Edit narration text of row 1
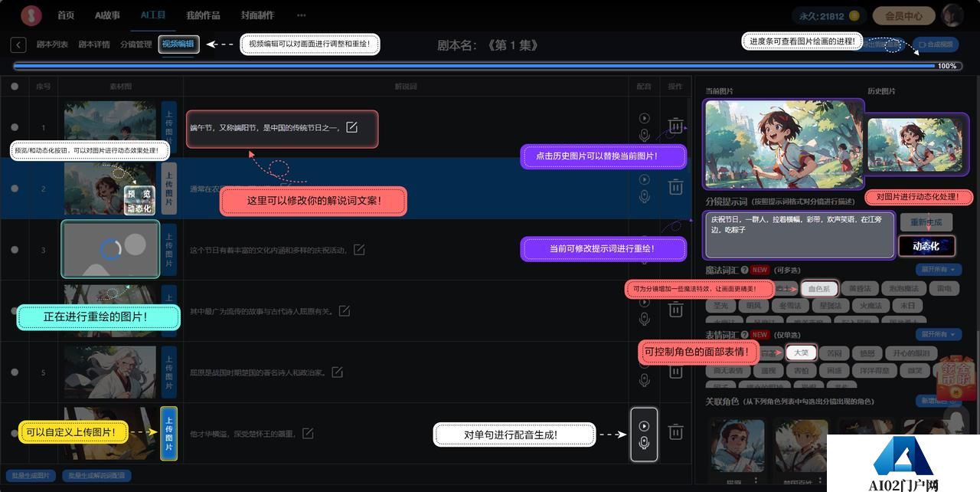980x492 pixels. [351, 127]
